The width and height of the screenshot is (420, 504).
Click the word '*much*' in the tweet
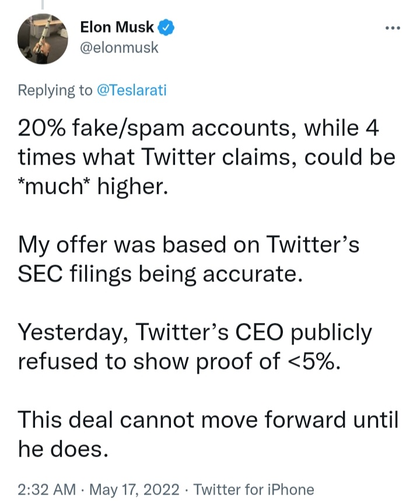(55, 186)
